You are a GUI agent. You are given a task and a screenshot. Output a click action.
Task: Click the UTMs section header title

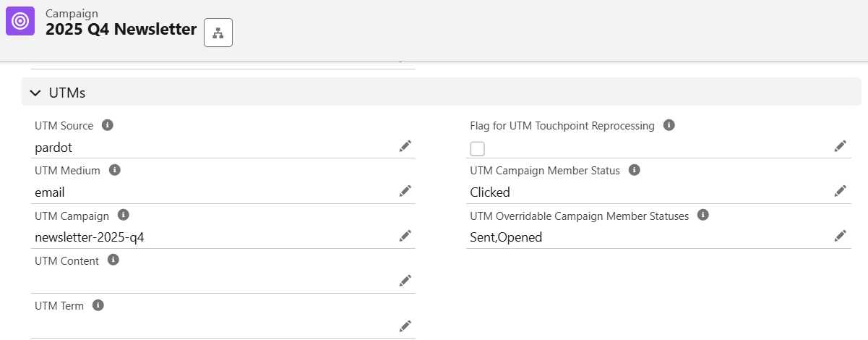point(67,93)
